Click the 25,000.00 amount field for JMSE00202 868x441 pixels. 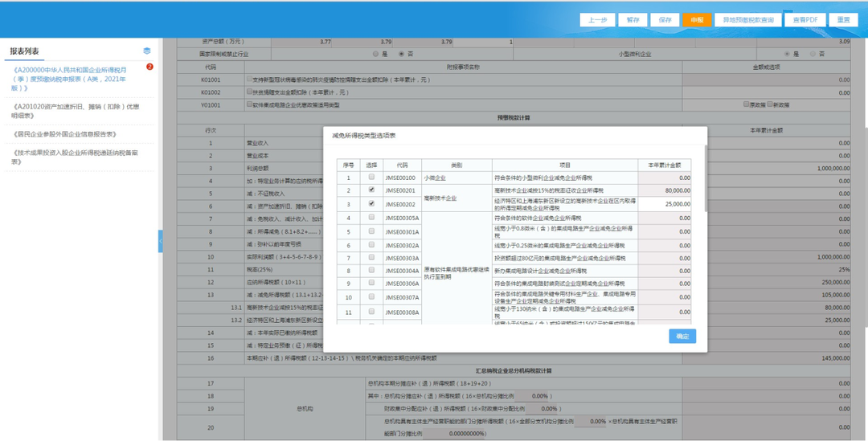665,204
